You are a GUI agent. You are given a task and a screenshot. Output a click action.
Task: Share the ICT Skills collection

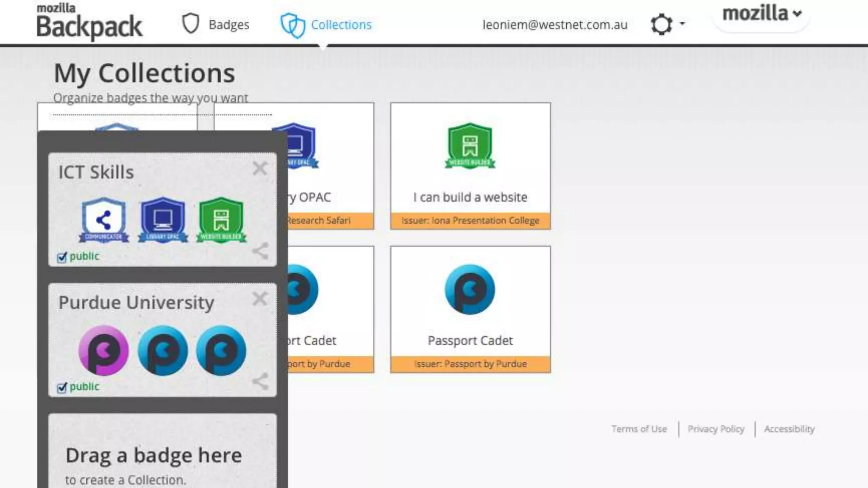coord(260,251)
